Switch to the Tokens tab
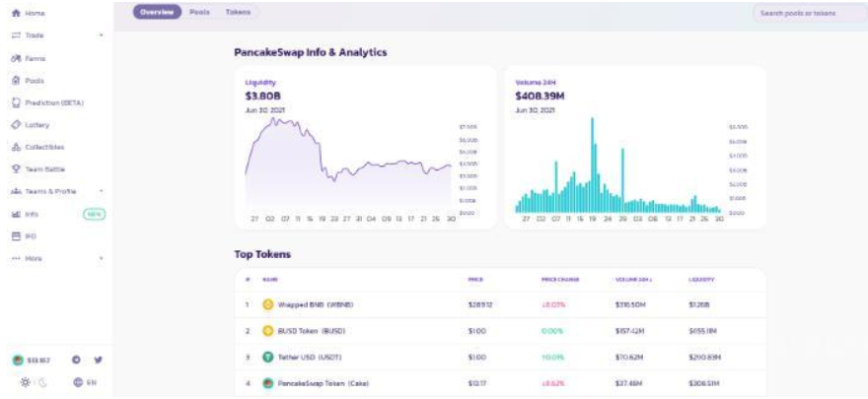Viewport: 868px width, 399px height. pyautogui.click(x=237, y=13)
